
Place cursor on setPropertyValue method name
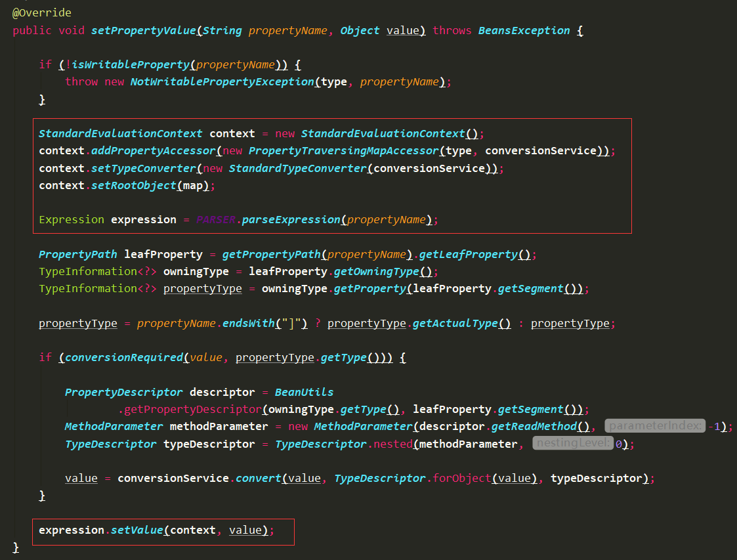[143, 31]
